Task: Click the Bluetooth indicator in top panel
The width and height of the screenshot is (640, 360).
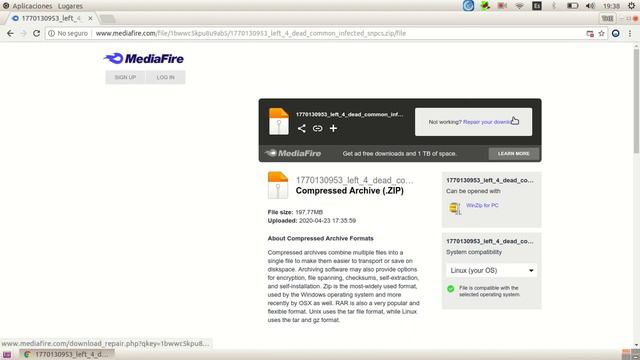Action: point(554,6)
